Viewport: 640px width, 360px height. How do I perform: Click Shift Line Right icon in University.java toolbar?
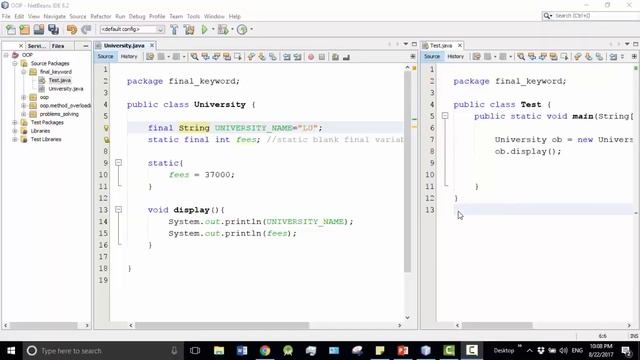pos(298,57)
